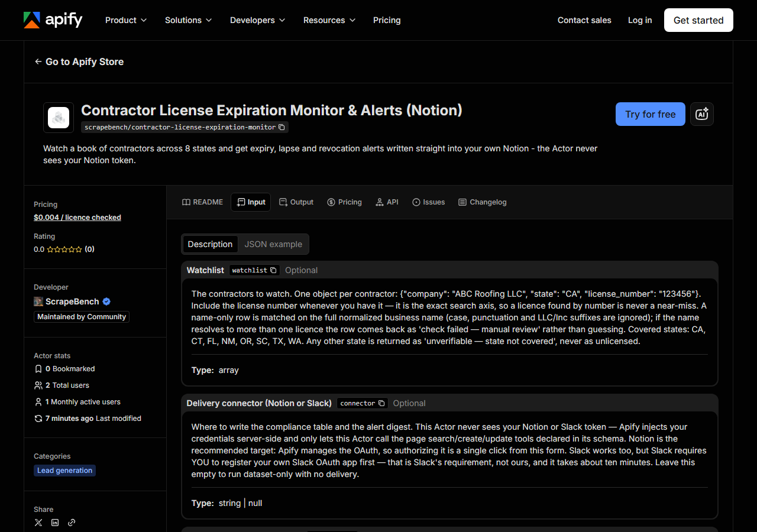Click the actor title heading
This screenshot has height=532, width=757.
point(271,111)
